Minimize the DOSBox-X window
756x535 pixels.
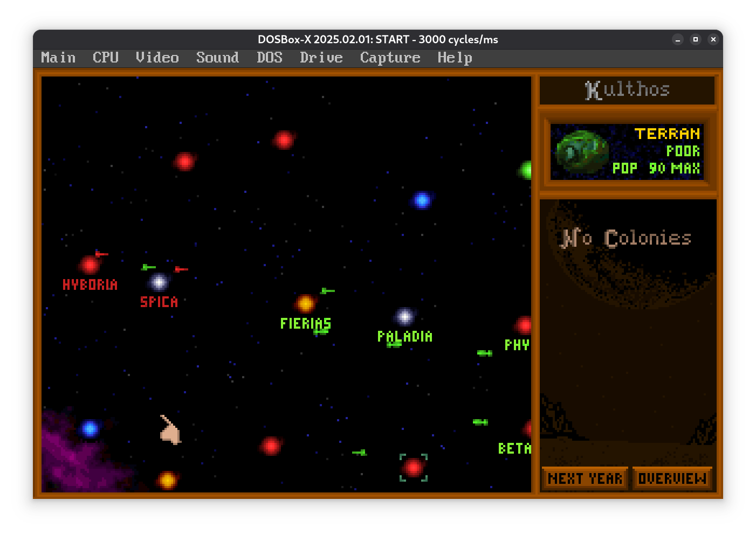point(678,39)
